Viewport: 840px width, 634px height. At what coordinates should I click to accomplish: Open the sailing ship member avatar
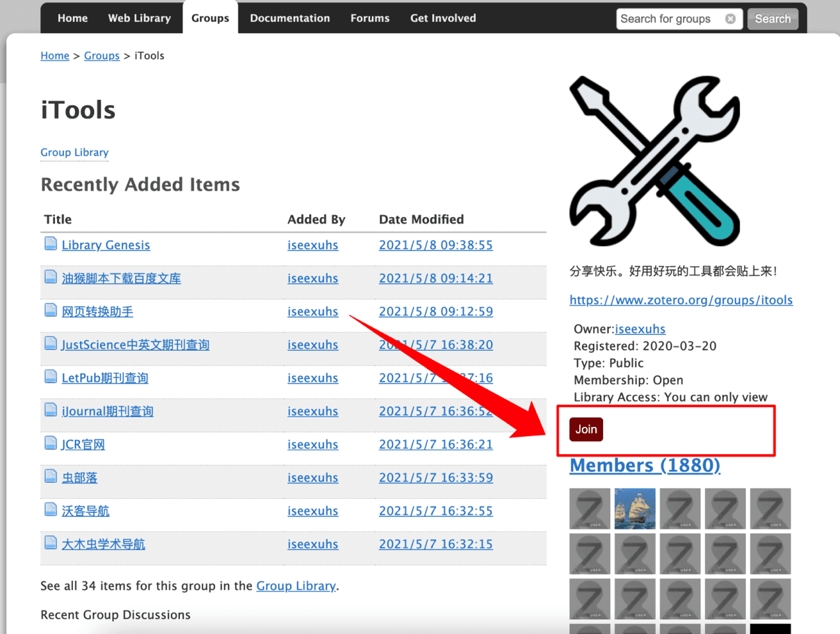pos(635,508)
